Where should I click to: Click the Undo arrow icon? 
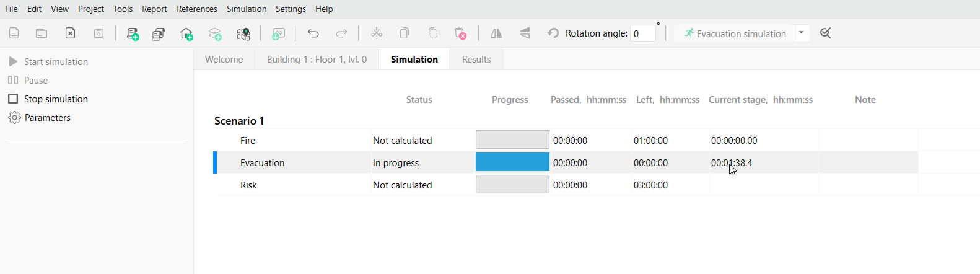tap(313, 33)
